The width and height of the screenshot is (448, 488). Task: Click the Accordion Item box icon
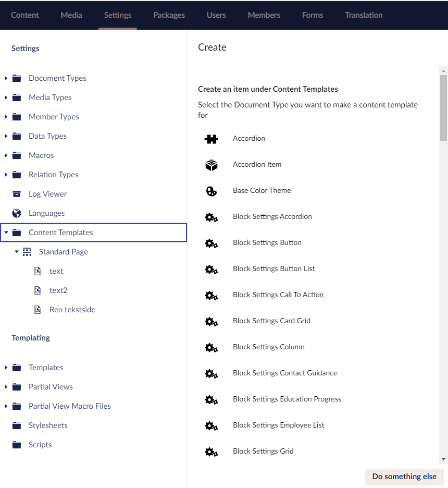[x=211, y=165]
